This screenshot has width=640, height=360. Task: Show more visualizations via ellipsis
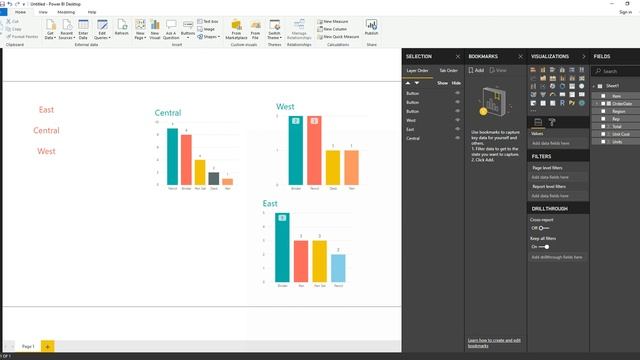533,111
